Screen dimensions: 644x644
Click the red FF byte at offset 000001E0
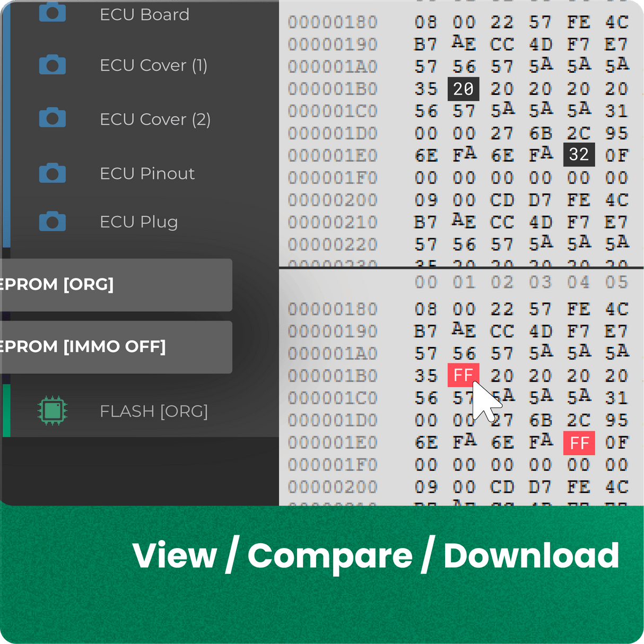click(580, 443)
